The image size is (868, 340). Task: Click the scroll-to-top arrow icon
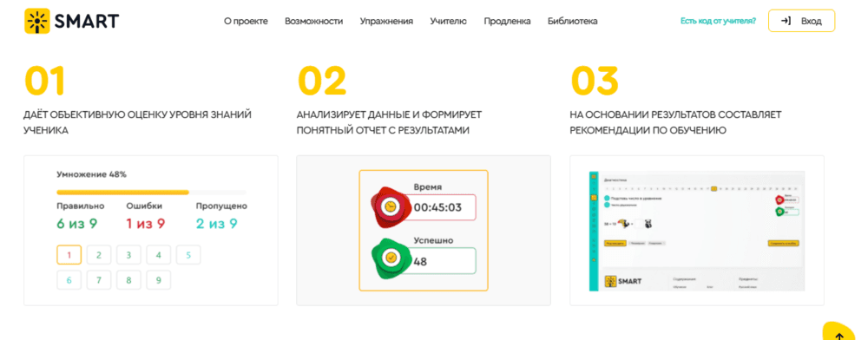839,335
